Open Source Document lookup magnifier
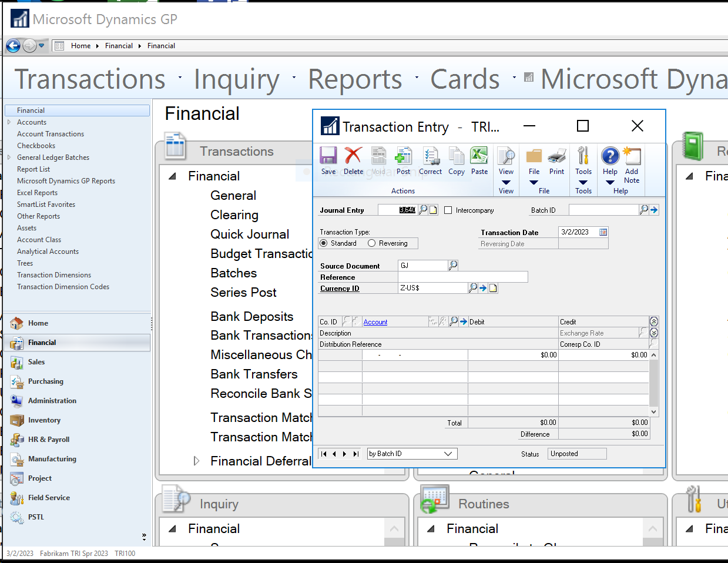The height and width of the screenshot is (563, 728). pyautogui.click(x=452, y=266)
